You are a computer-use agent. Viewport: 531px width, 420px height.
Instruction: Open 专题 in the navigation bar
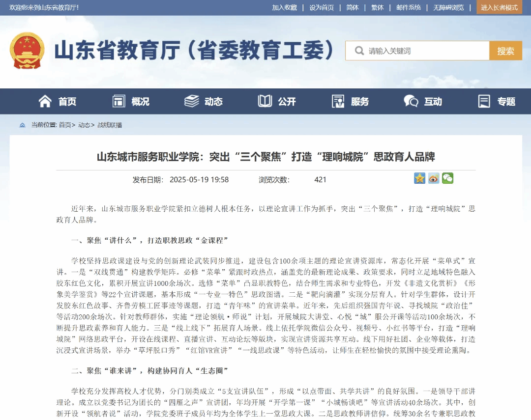[497, 102]
